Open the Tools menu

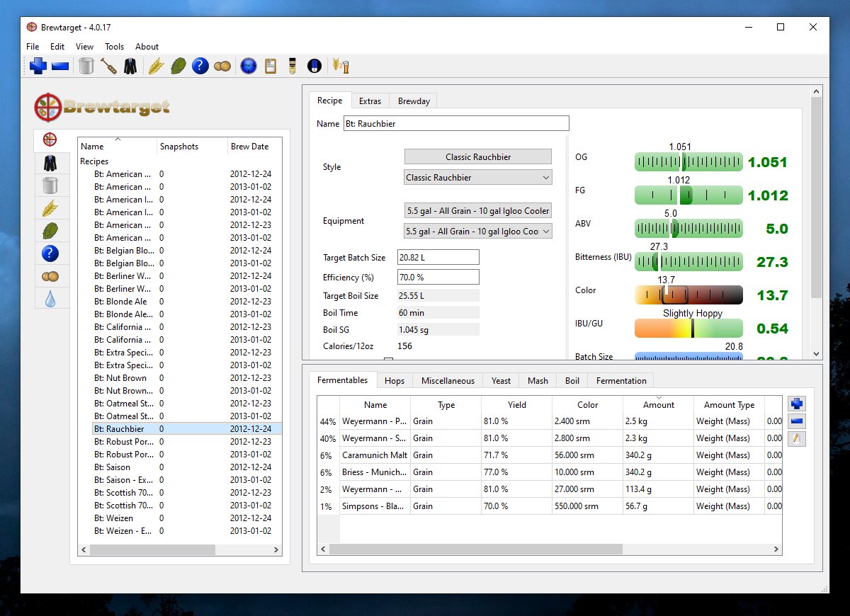[x=115, y=47]
